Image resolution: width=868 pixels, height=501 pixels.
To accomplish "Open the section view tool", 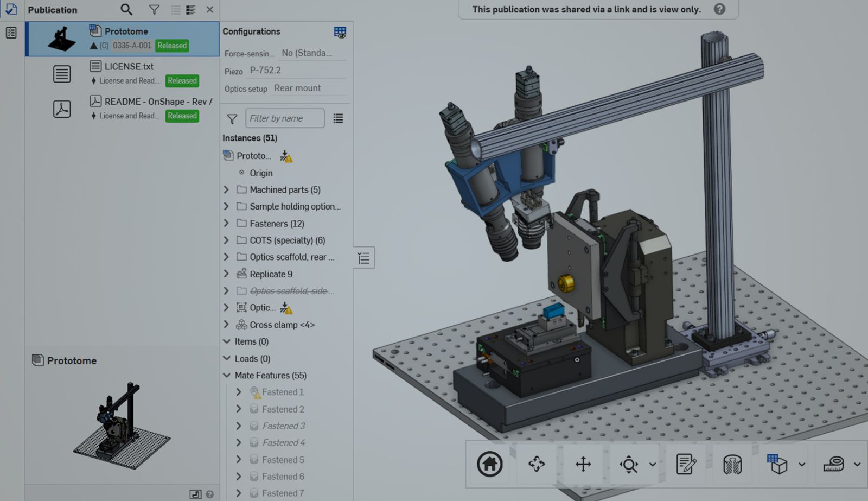I will pos(733,465).
